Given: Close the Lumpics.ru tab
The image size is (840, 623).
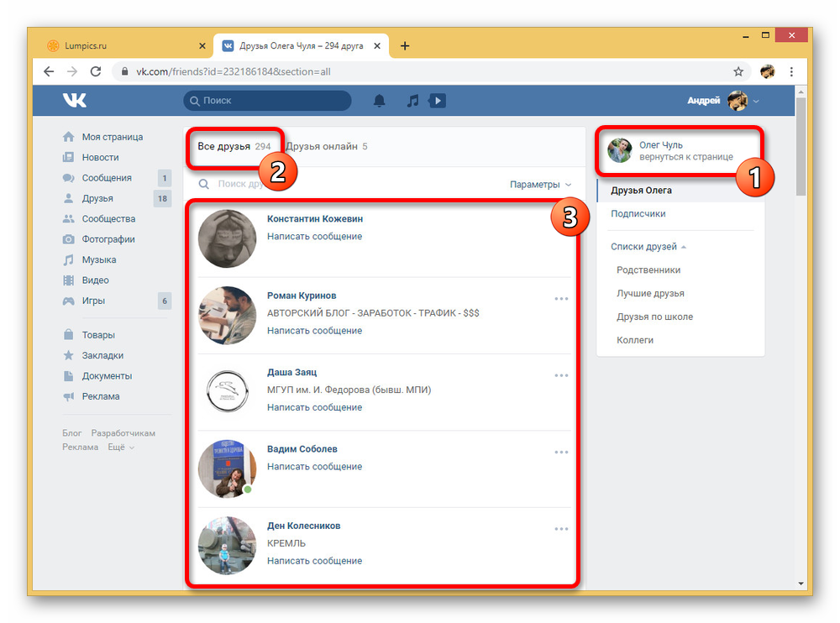Looking at the screenshot, I should 202,46.
